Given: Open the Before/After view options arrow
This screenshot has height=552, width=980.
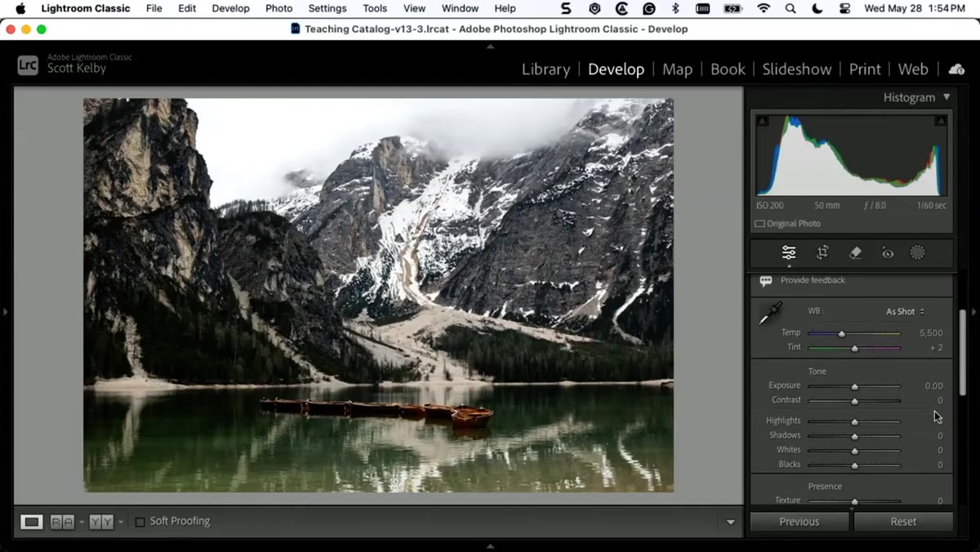Looking at the screenshot, I should (121, 522).
